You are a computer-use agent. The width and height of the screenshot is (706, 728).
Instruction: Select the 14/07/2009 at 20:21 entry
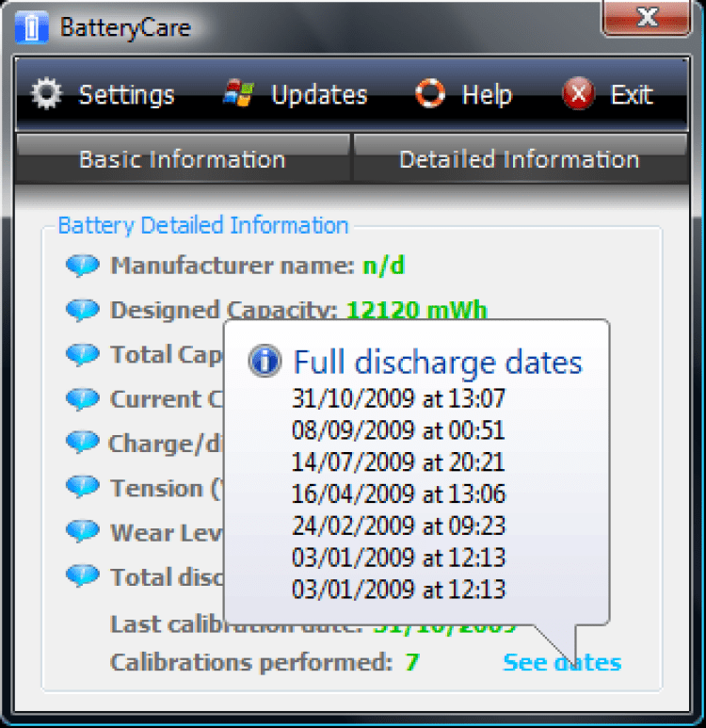click(398, 462)
